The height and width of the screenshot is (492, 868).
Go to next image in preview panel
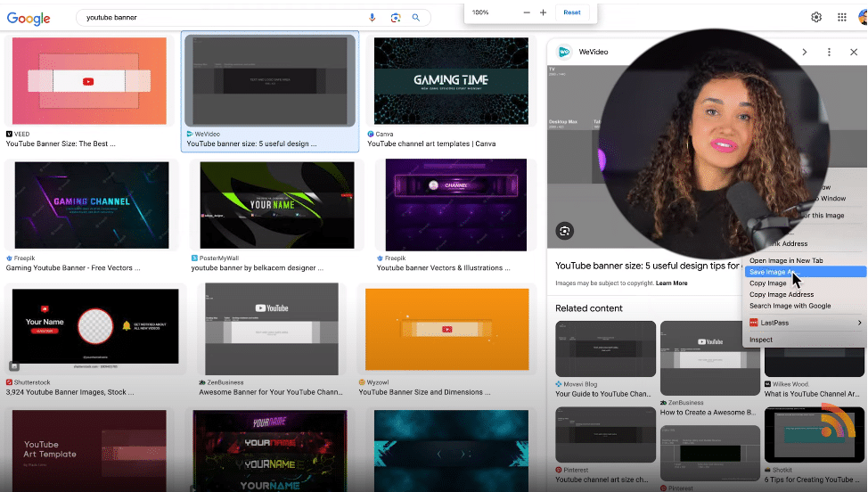tap(805, 52)
